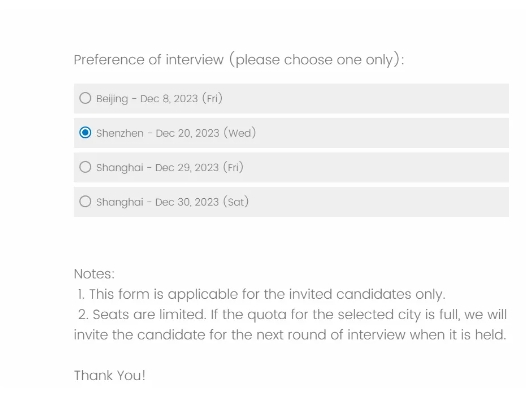Click the empty gray area of Dec 29 row
Screen dimensions: 526x393
pos(376,167)
